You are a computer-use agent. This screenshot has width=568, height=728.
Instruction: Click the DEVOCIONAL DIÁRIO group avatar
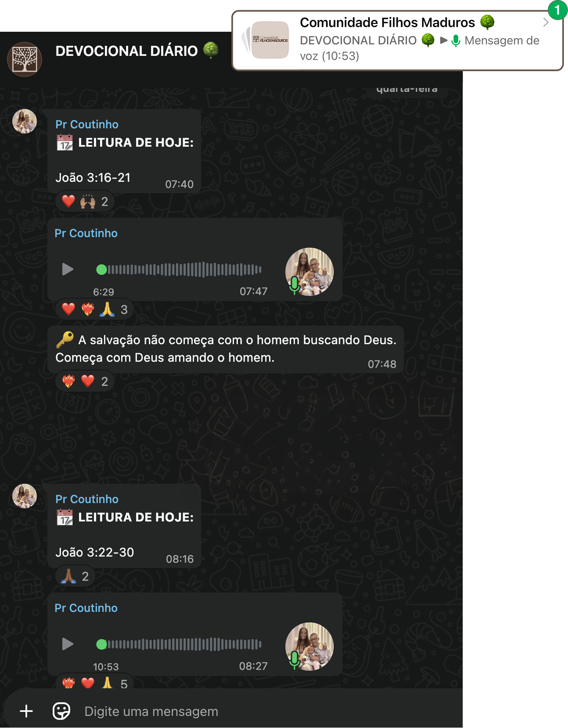(x=25, y=59)
